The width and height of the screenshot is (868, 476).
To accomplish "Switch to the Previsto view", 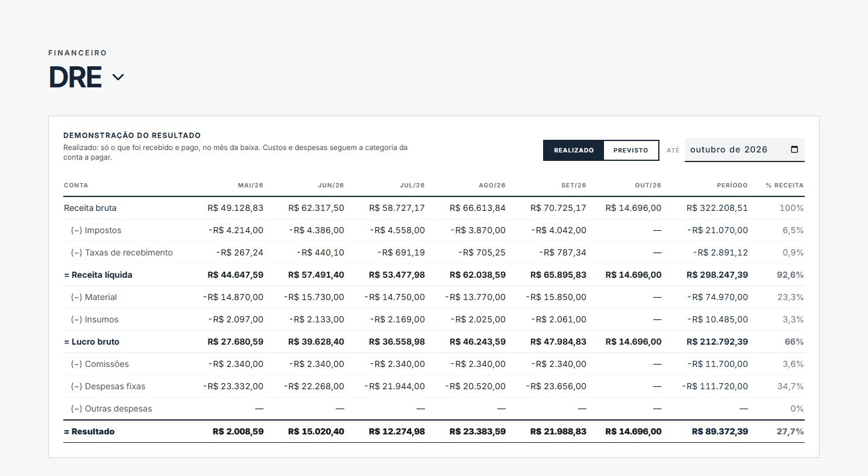I will [631, 150].
